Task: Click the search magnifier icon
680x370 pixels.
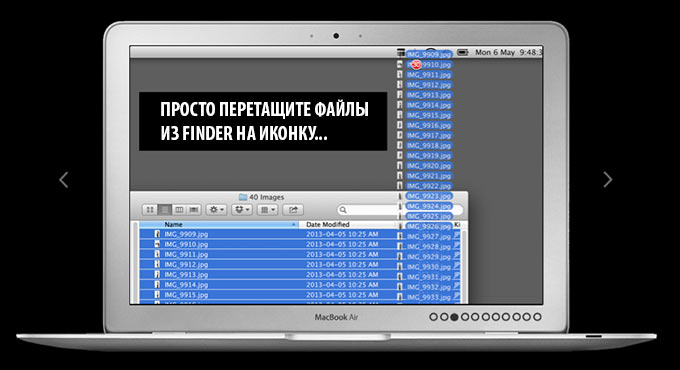Action: [343, 210]
